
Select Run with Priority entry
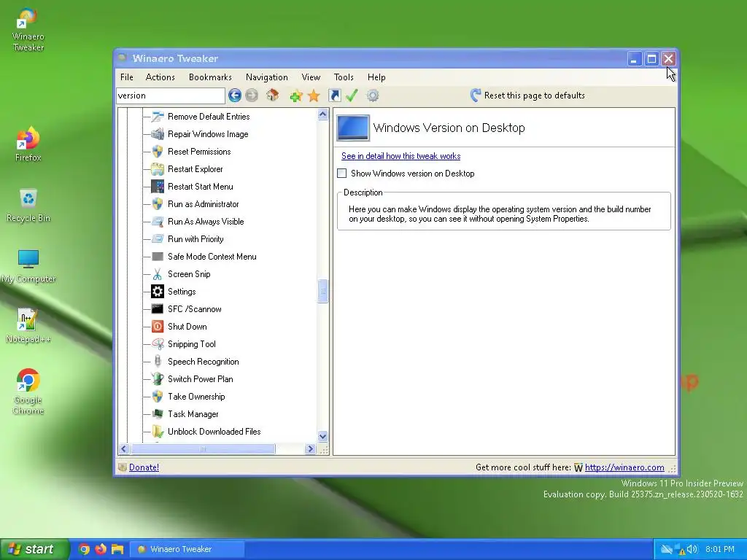[x=196, y=239]
